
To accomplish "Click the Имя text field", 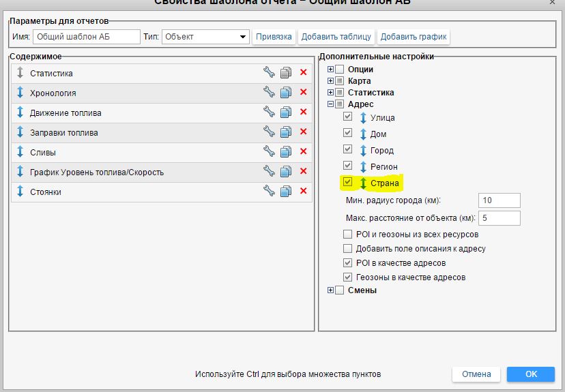I will pos(86,37).
